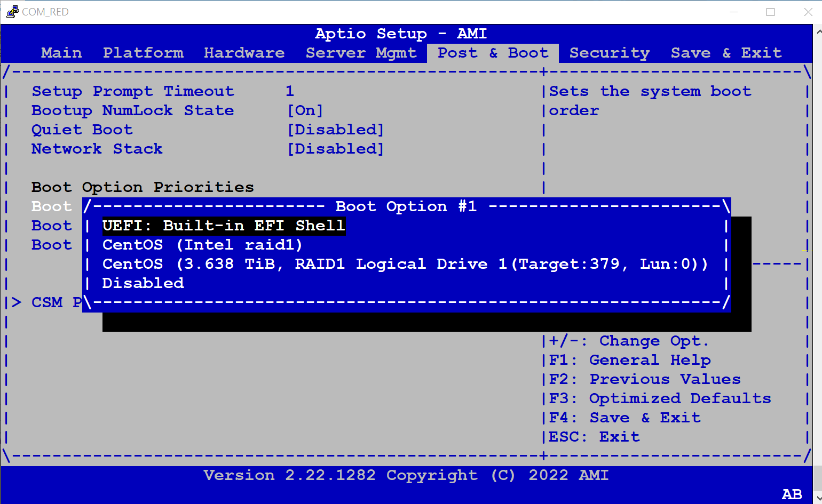Screen dimensions: 822x504
Task: Maximize the COM_RED window
Action: click(x=770, y=12)
